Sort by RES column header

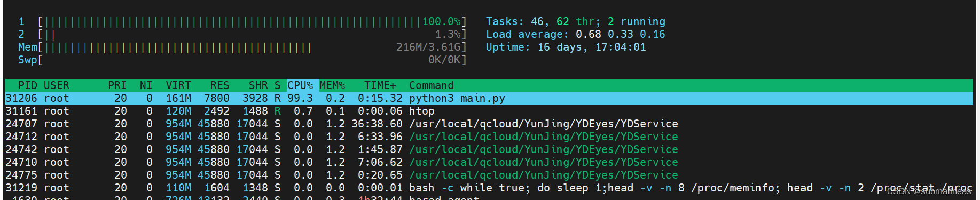219,85
